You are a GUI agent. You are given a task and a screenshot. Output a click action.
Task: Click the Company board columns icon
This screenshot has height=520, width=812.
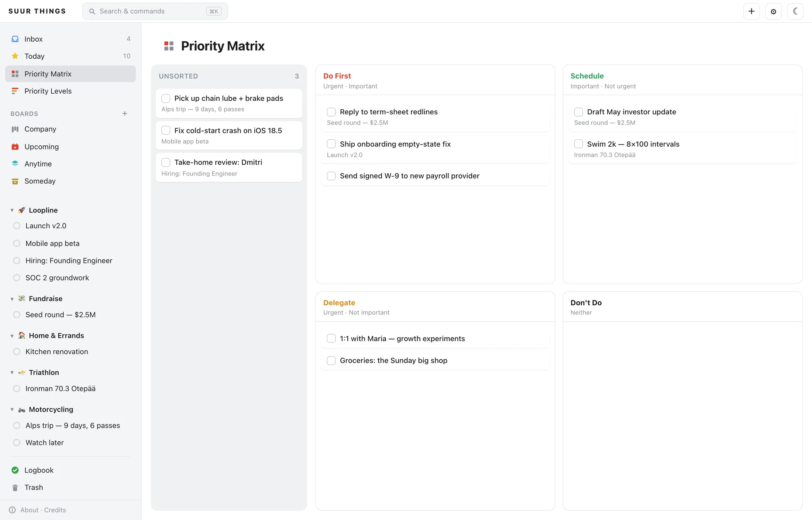pyautogui.click(x=15, y=129)
